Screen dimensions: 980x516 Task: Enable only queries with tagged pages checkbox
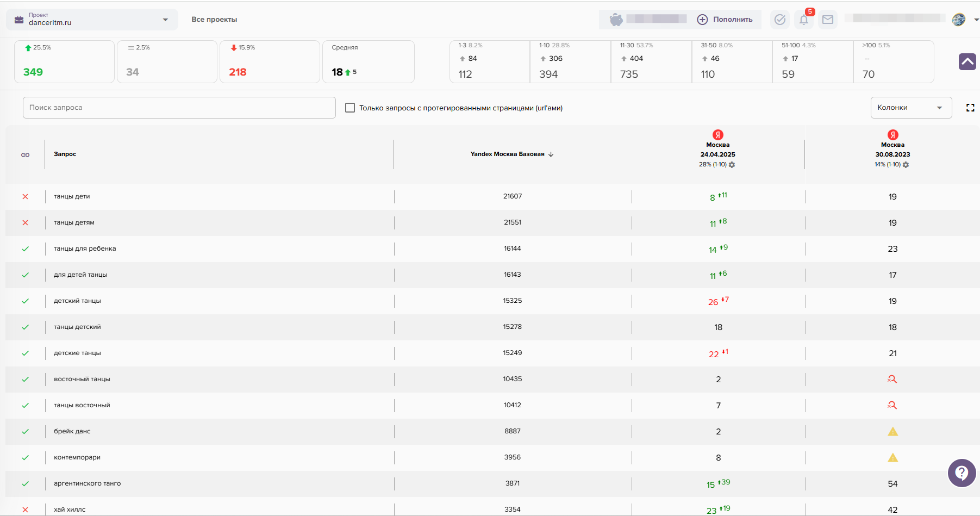[x=350, y=108]
